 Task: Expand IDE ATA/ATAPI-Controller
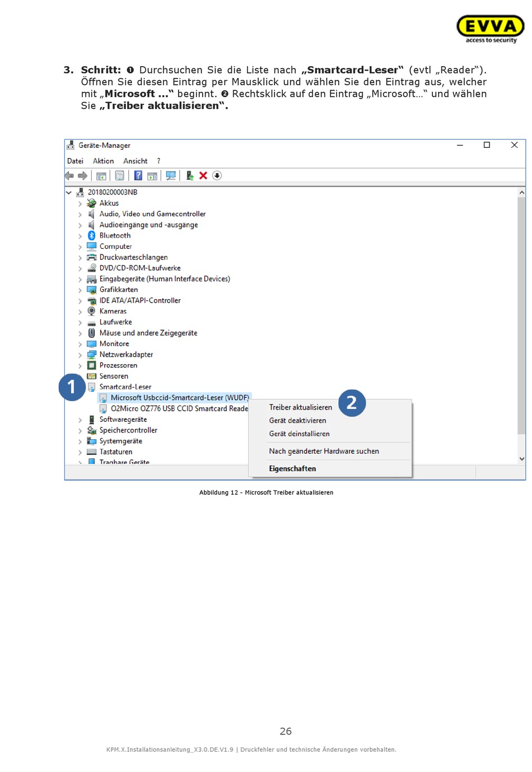pos(80,301)
